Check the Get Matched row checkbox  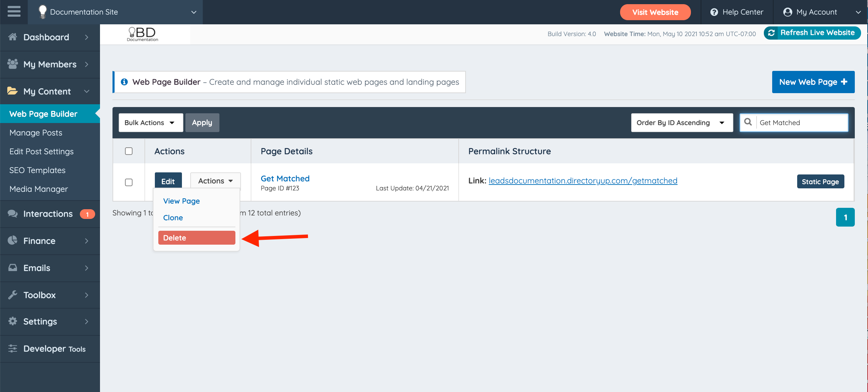pos(129,182)
